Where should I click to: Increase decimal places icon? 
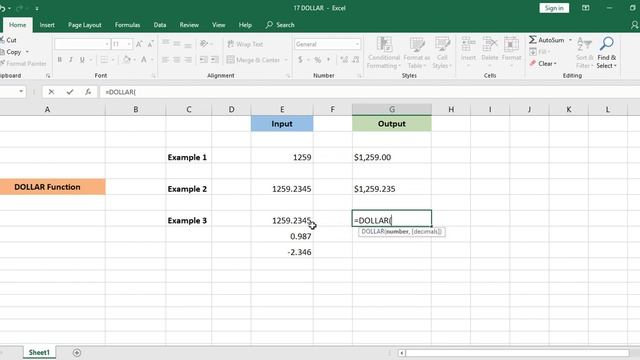coord(344,60)
